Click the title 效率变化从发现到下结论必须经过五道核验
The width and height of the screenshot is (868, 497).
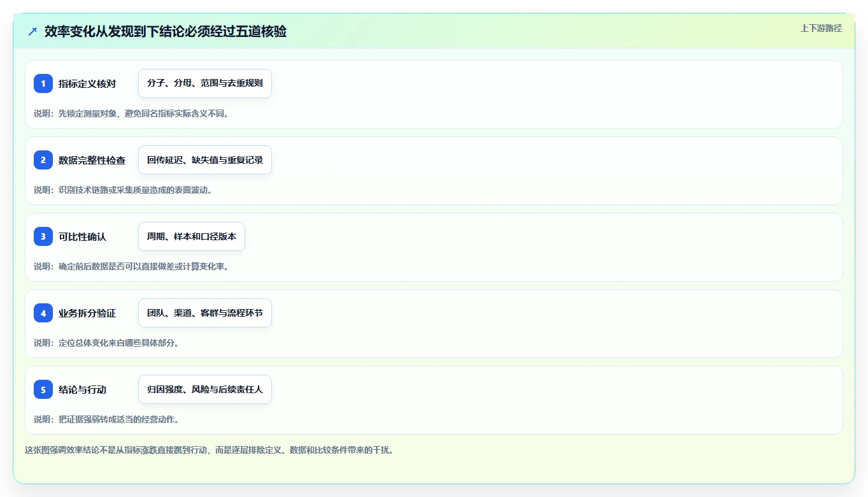pyautogui.click(x=166, y=31)
